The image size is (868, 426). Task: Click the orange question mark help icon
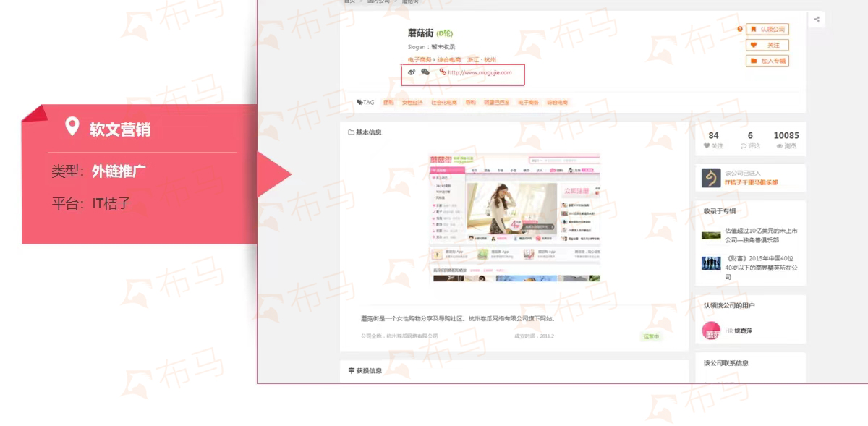(x=739, y=30)
